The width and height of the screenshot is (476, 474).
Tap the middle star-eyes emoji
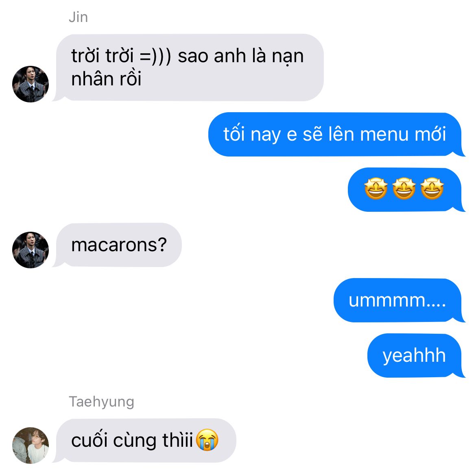click(404, 189)
